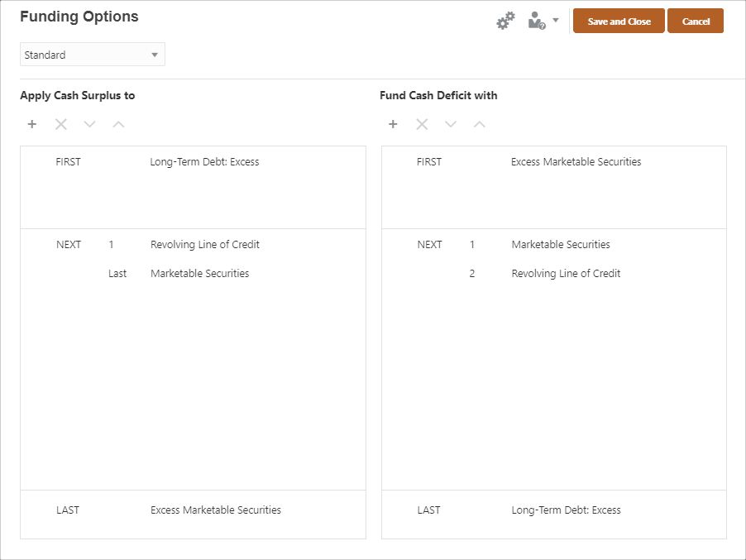This screenshot has width=746, height=560.
Task: Open the Actions gear icon
Action: (505, 20)
